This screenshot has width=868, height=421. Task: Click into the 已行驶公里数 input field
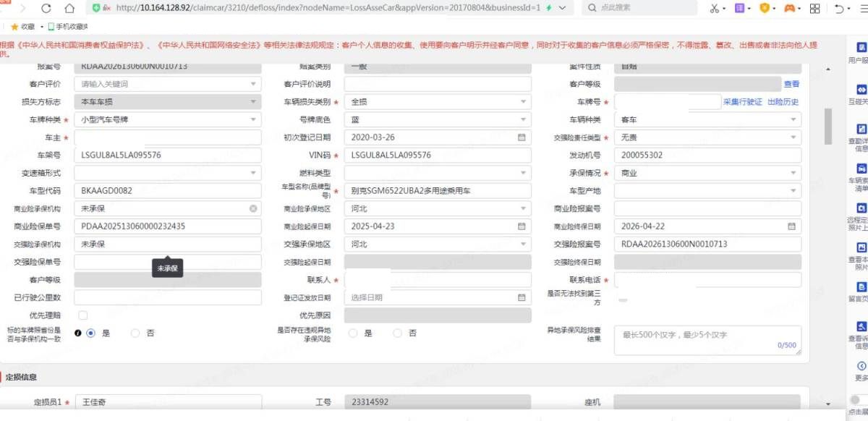[168, 298]
